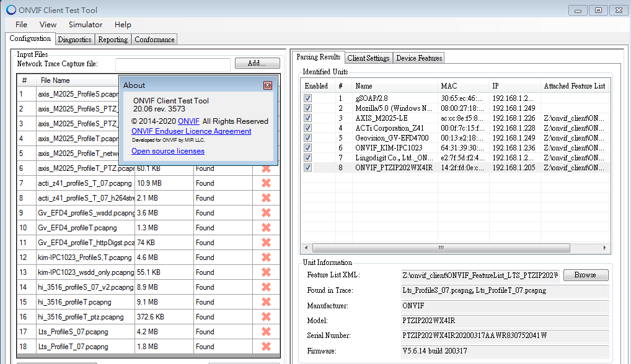
Task: Click the Network Trace Capture file field
Action: [172, 64]
